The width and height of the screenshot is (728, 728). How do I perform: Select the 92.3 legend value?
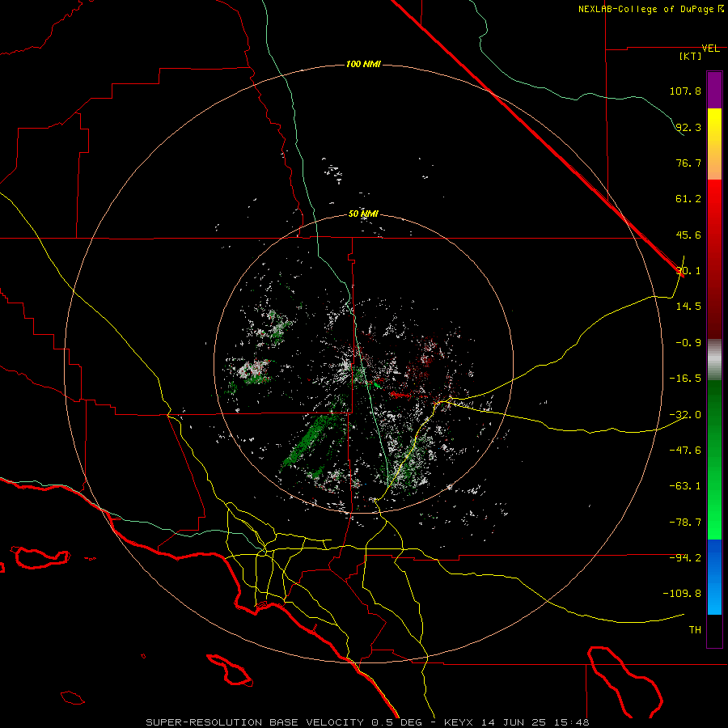(688, 127)
